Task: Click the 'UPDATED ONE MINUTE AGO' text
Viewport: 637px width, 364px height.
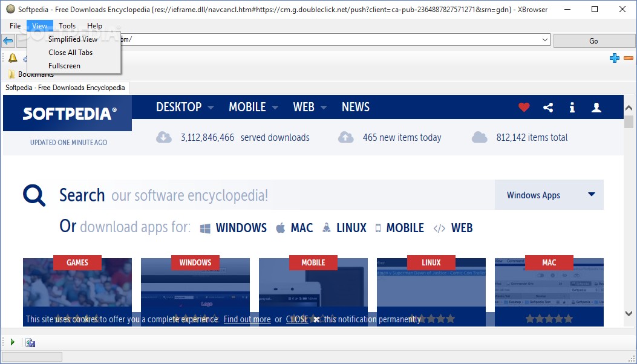Action: click(68, 143)
